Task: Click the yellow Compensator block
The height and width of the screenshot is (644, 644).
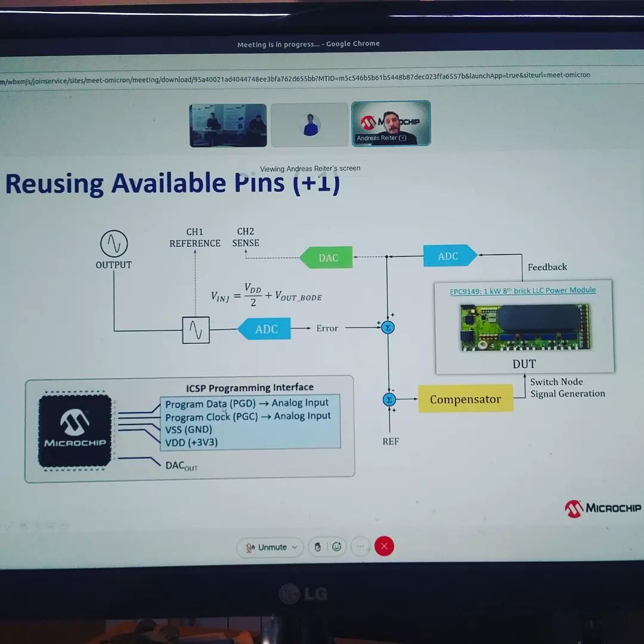Action: 466,398
